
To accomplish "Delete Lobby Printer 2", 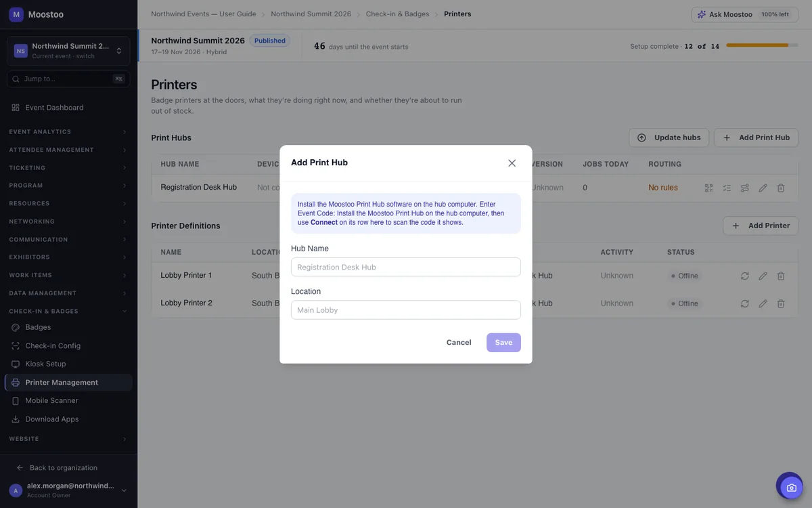I will (781, 303).
